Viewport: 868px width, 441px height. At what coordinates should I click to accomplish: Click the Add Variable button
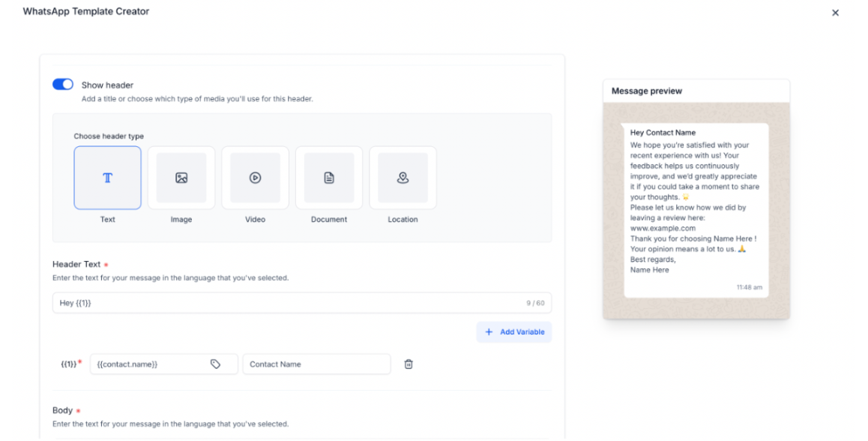coord(514,331)
